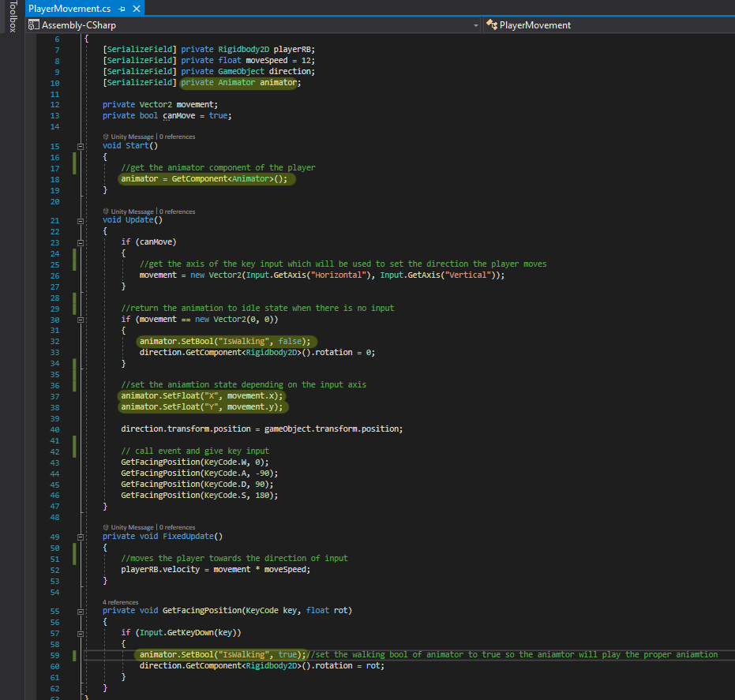
Task: Click the Assembly-CSharp project icon
Action: coord(34,25)
